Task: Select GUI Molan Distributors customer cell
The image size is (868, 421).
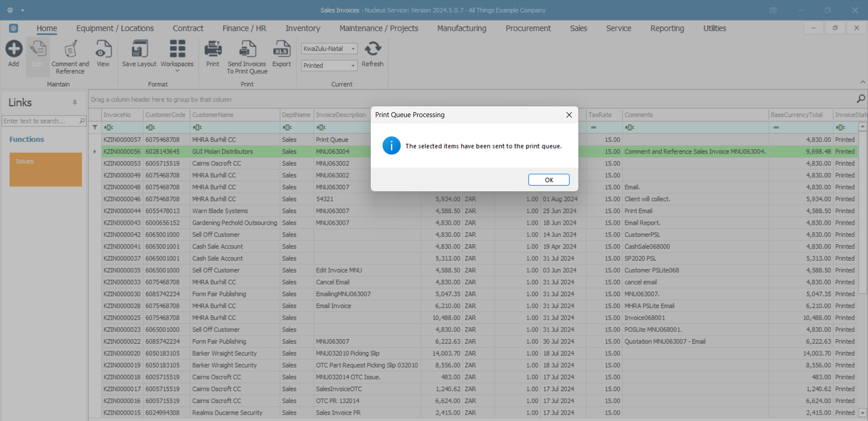Action: [235, 151]
